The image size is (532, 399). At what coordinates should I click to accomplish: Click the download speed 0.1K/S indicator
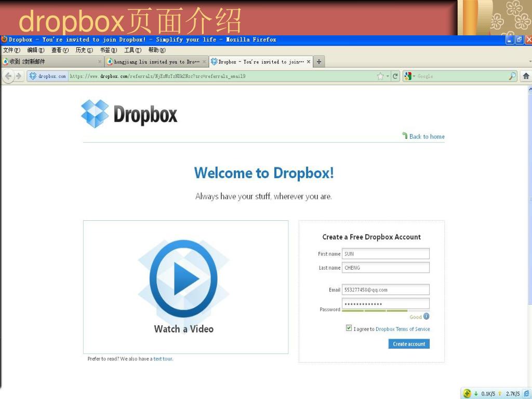coord(485,394)
